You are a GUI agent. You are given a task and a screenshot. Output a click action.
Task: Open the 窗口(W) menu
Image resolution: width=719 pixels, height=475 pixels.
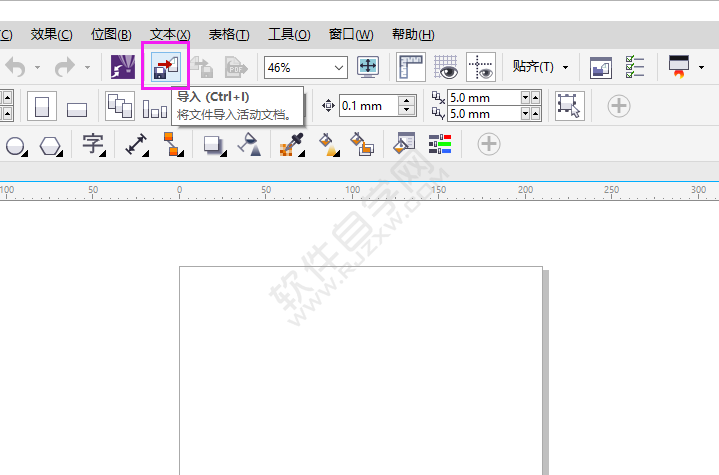[x=351, y=34]
